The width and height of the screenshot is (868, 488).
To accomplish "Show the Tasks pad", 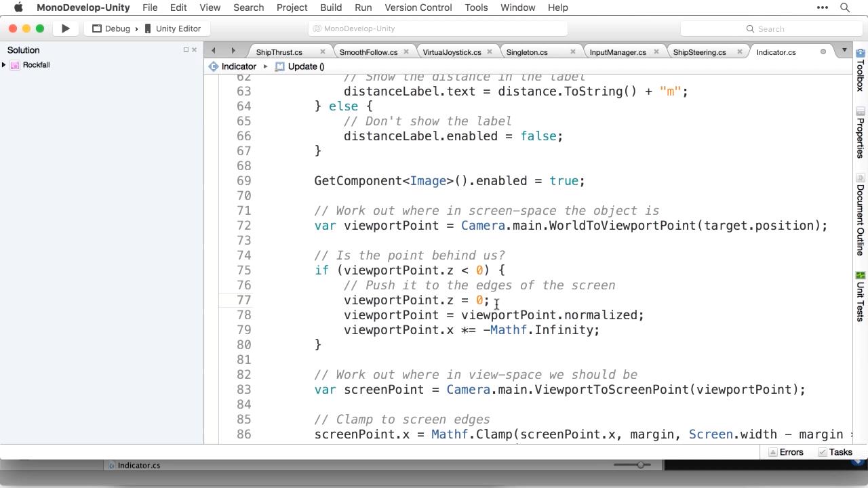I will tap(835, 452).
